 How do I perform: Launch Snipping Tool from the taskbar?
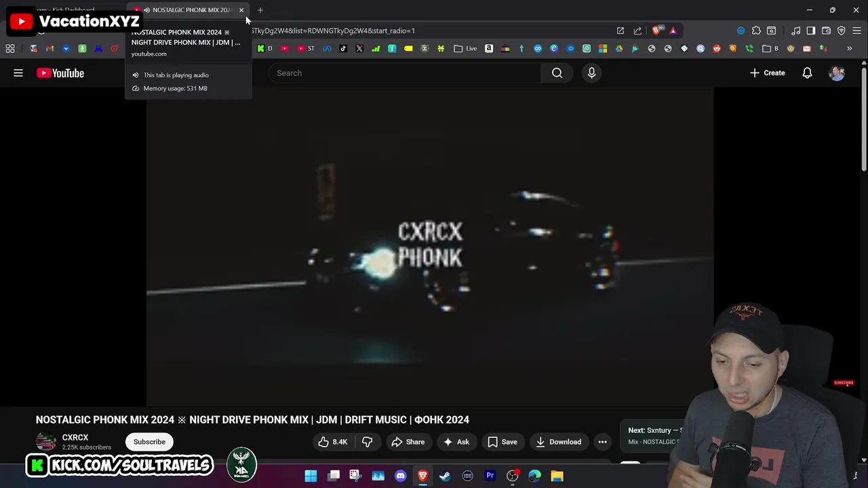point(355,476)
